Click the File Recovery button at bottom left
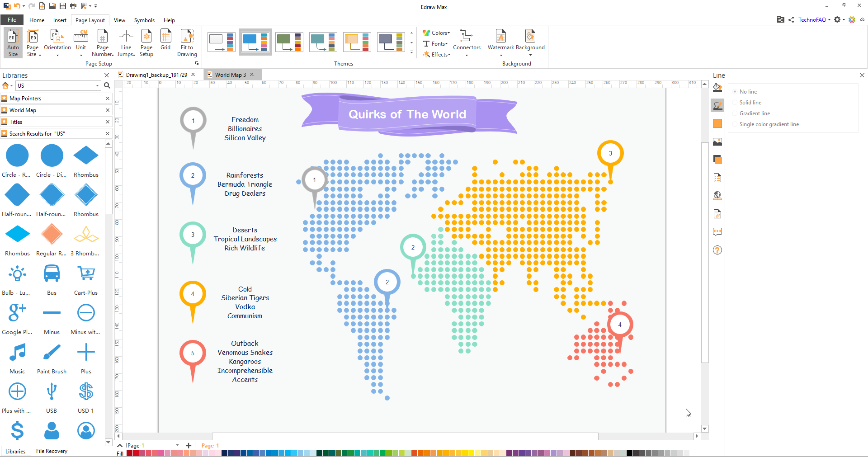The height and width of the screenshot is (457, 868). click(51, 451)
